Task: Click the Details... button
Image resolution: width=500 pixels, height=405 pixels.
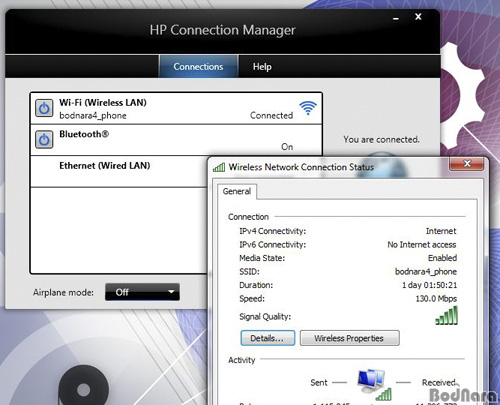Action: [x=268, y=338]
